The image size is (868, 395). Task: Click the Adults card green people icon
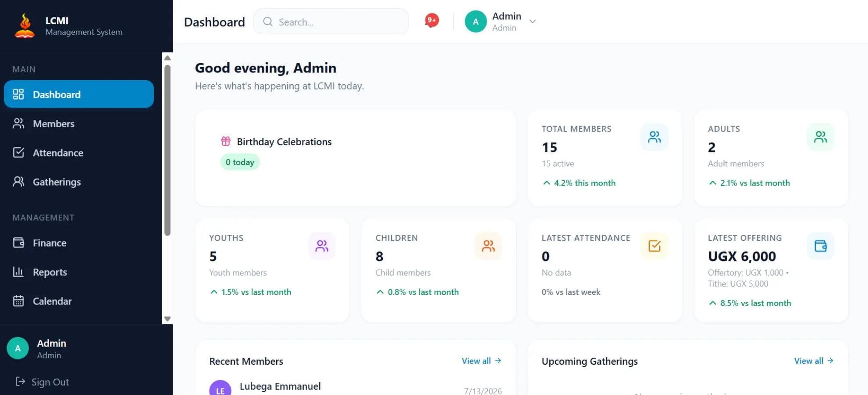pyautogui.click(x=821, y=137)
